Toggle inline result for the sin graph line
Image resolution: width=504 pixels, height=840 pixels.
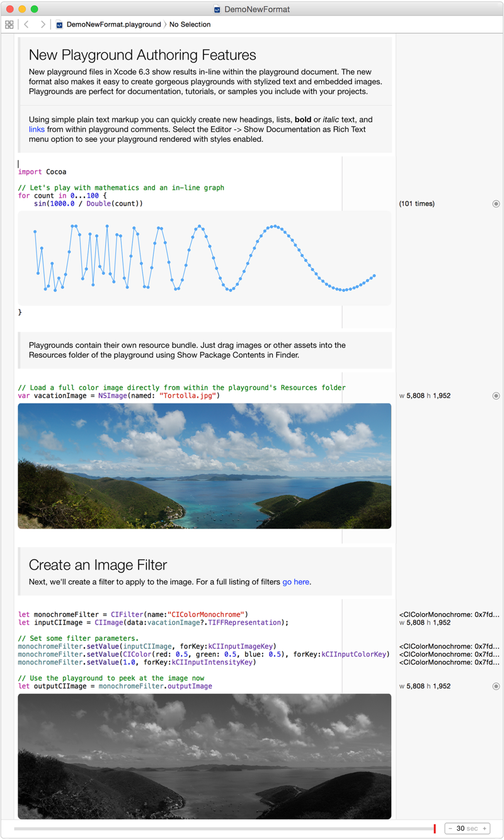(496, 204)
